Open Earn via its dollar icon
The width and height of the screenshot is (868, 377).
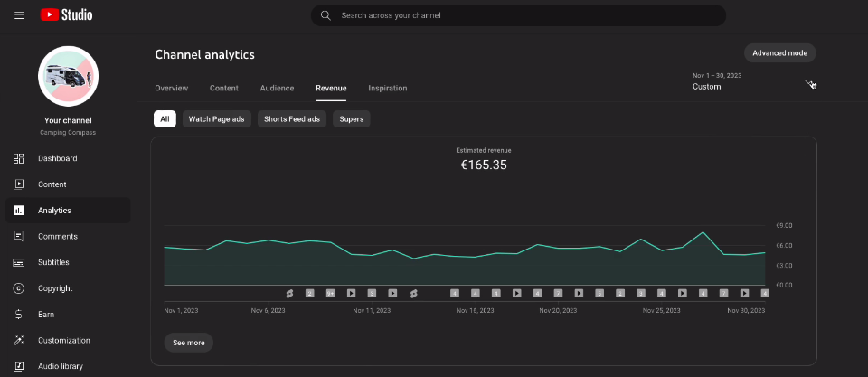(x=18, y=315)
